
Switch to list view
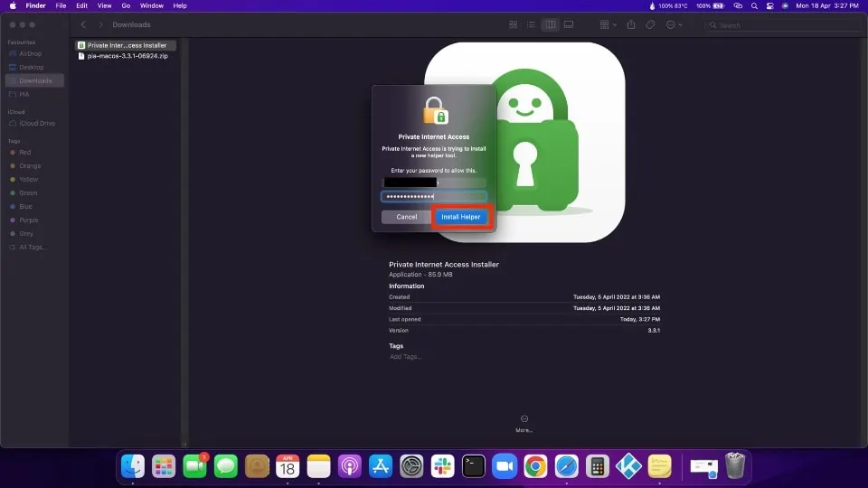531,25
